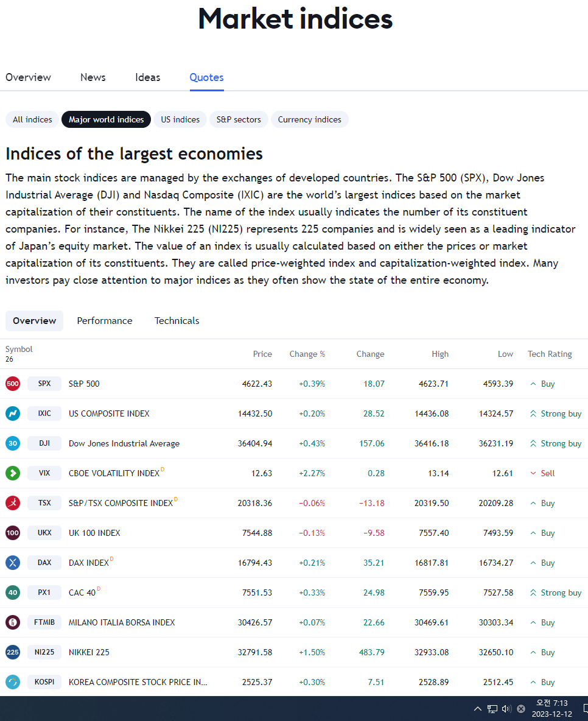Open the SPX ticker symbol link
The width and height of the screenshot is (588, 721).
44,384
